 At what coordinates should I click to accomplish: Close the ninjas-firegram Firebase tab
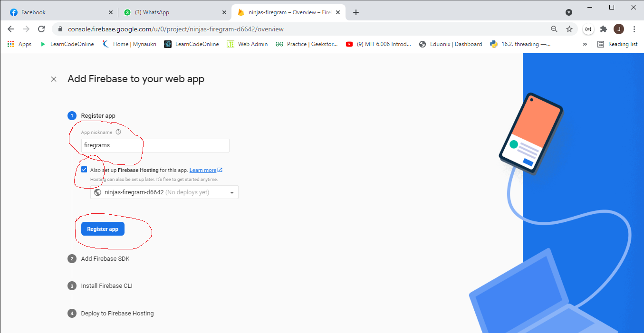click(x=338, y=12)
